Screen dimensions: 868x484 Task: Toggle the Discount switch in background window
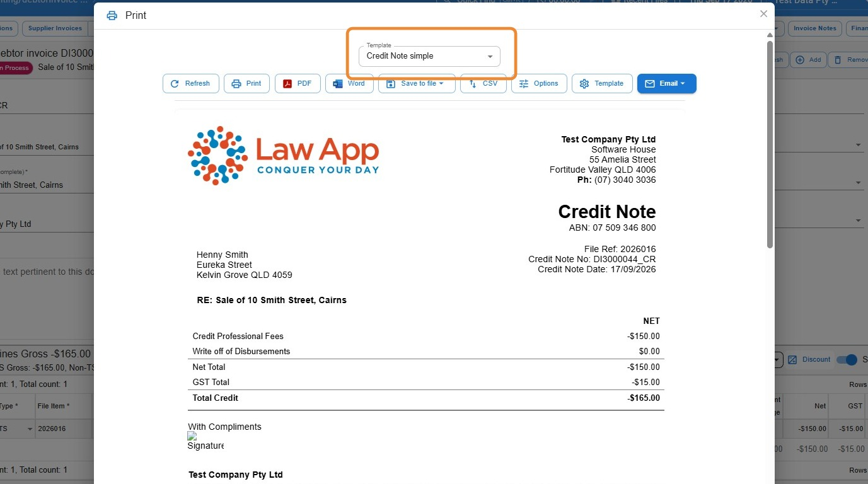[x=847, y=359]
